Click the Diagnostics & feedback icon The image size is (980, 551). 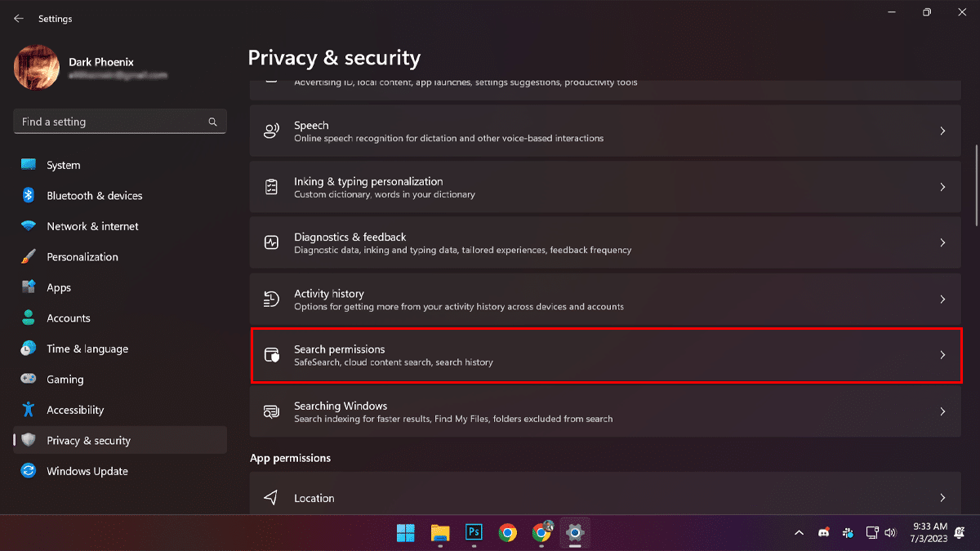(x=271, y=242)
